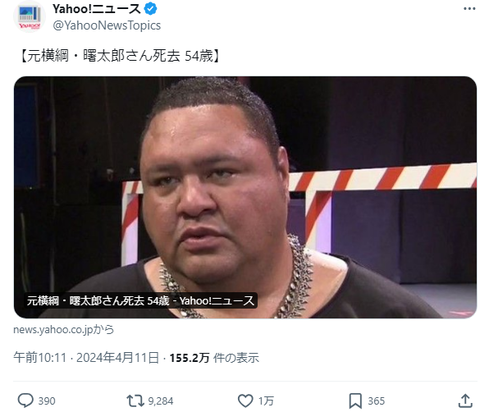Bookmark this post using bookmark icon
The height and width of the screenshot is (412, 480).
[x=355, y=401]
